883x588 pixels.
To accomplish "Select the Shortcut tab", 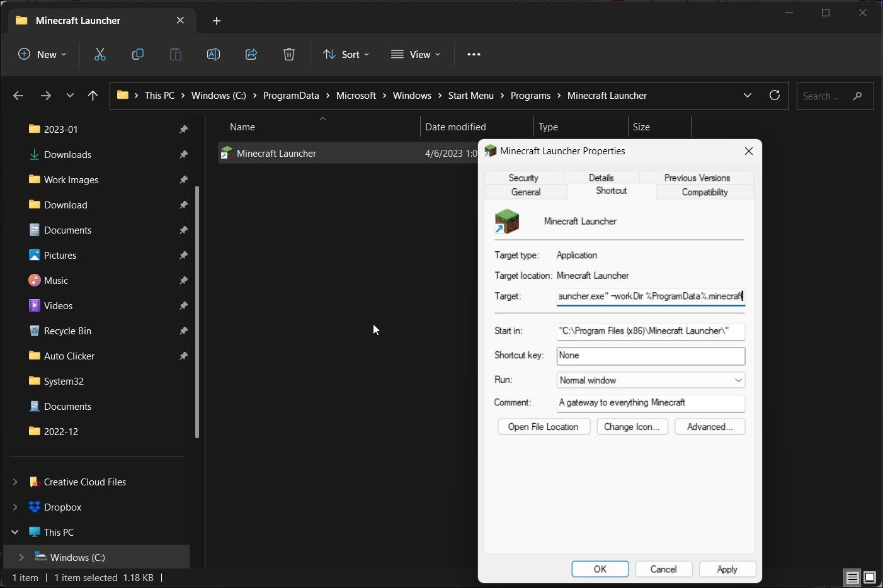I will coord(612,191).
